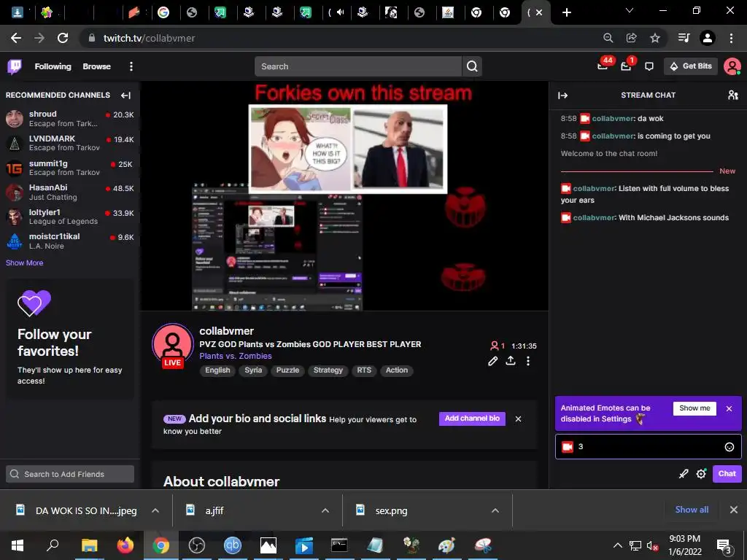Expand options for a.jfif download

click(325, 510)
